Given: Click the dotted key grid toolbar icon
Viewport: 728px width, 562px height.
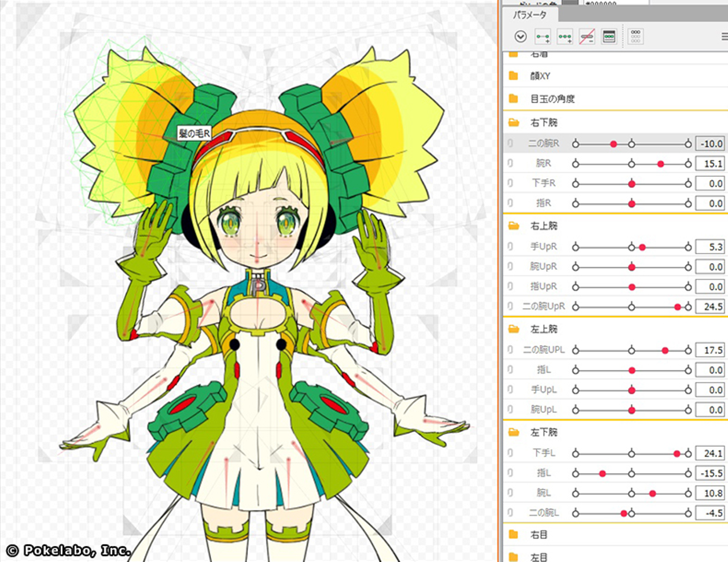Looking at the screenshot, I should pos(635,36).
